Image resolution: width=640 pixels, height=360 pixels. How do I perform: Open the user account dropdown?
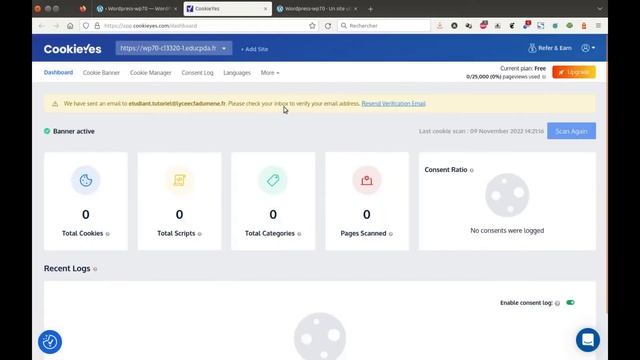point(588,48)
